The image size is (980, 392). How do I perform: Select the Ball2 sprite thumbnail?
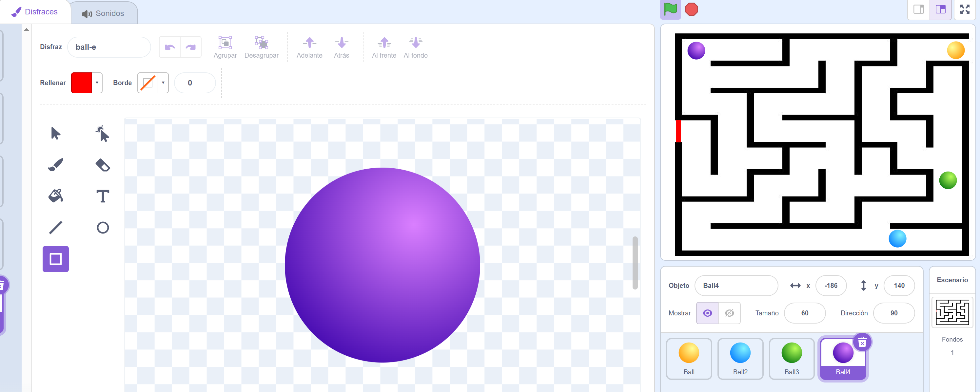point(740,359)
